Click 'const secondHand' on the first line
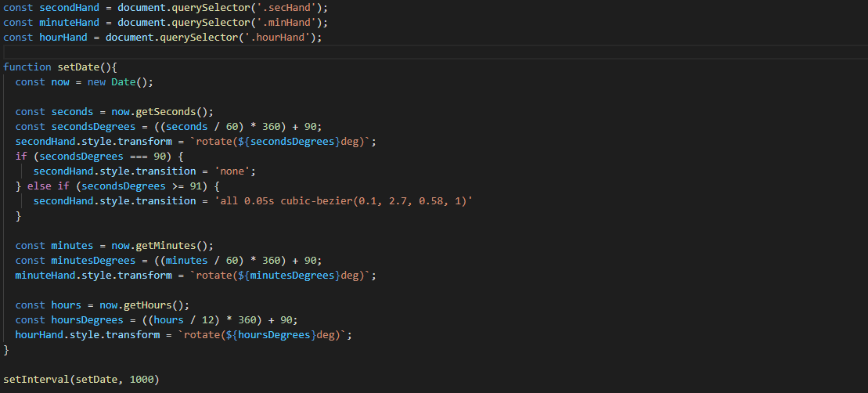 point(51,8)
